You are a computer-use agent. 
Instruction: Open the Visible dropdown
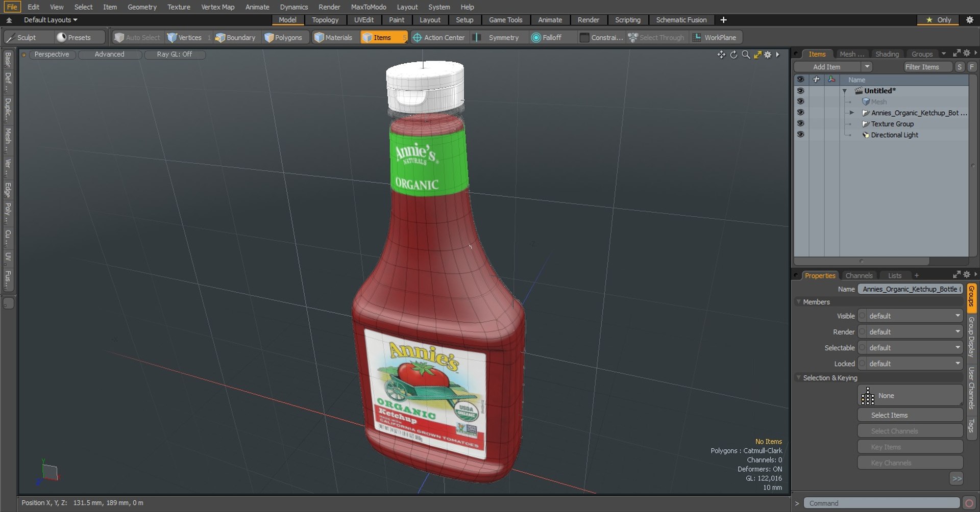tap(910, 316)
